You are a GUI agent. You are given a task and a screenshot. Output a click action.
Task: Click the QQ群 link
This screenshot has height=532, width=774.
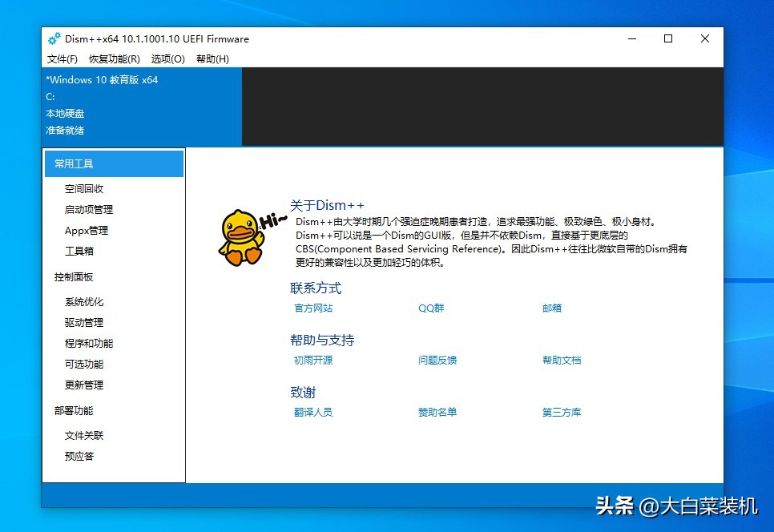[x=430, y=308]
